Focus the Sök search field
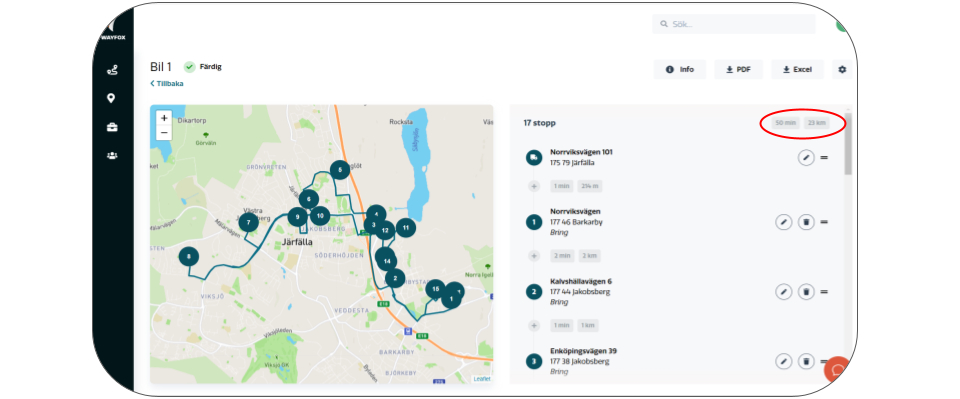 click(x=733, y=24)
